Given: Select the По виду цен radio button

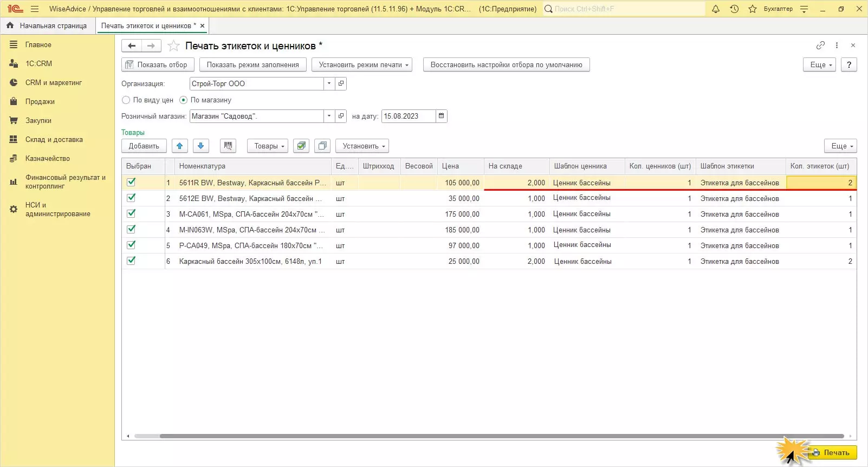Looking at the screenshot, I should click(126, 100).
